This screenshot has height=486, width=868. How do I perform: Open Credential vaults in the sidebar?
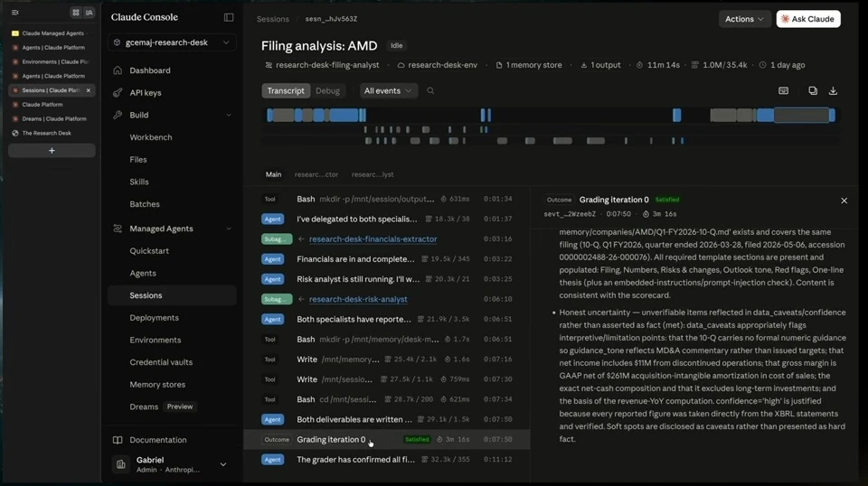pyautogui.click(x=172, y=362)
